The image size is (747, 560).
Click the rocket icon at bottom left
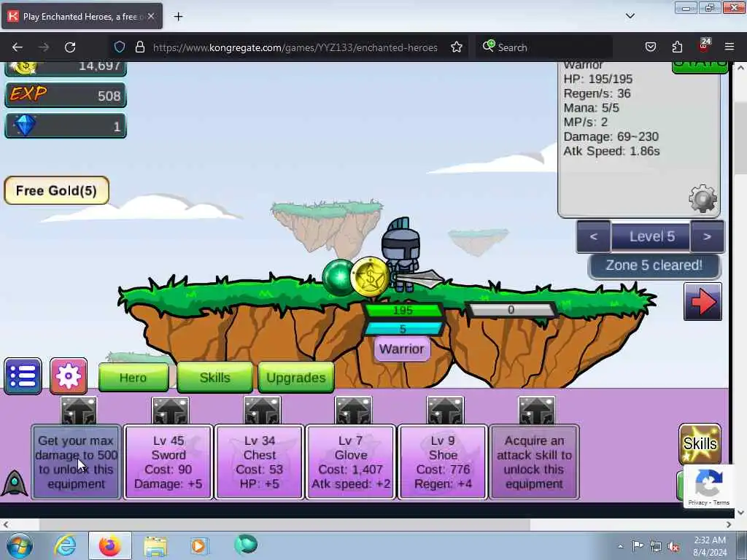click(x=15, y=483)
